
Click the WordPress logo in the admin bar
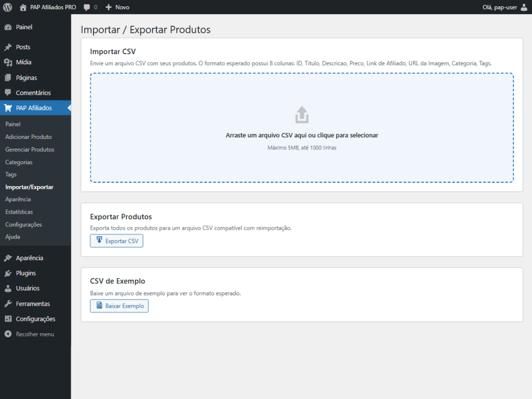(x=7, y=7)
